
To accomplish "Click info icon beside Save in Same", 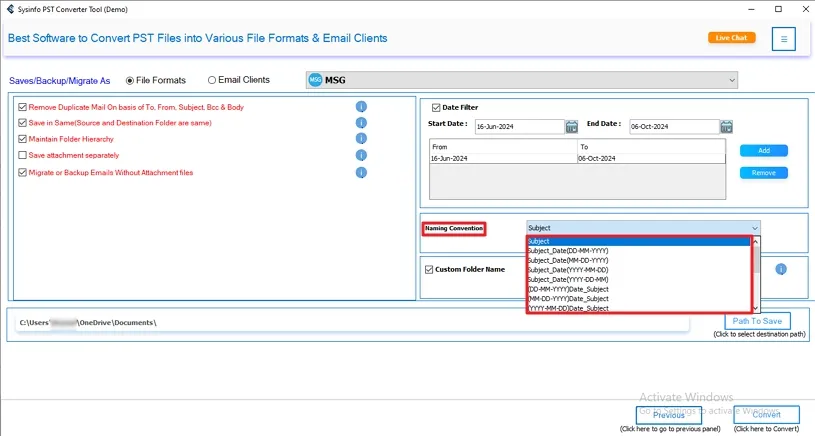I will [x=361, y=123].
